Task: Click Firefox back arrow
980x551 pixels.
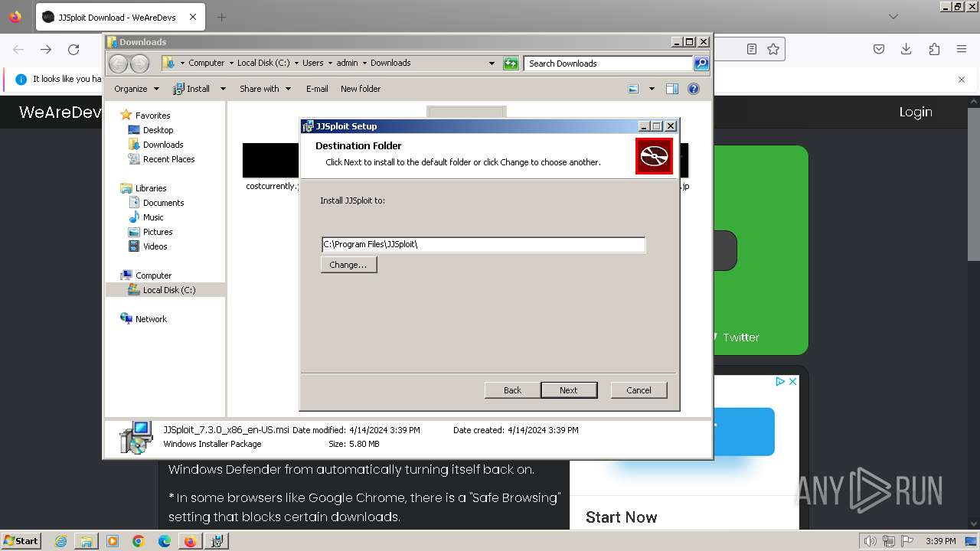Action: coord(18,50)
